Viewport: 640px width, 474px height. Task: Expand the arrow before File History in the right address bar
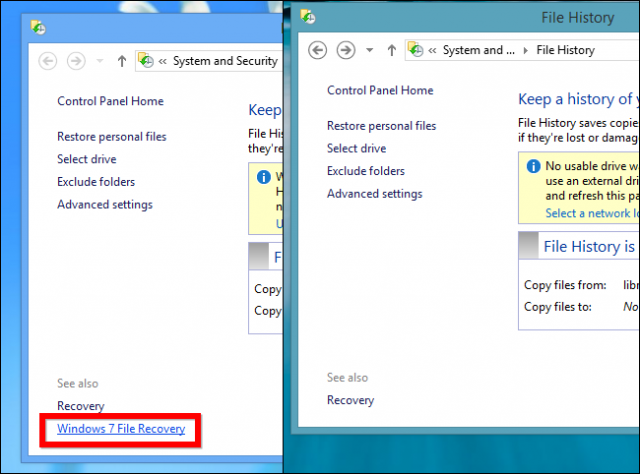[526, 50]
